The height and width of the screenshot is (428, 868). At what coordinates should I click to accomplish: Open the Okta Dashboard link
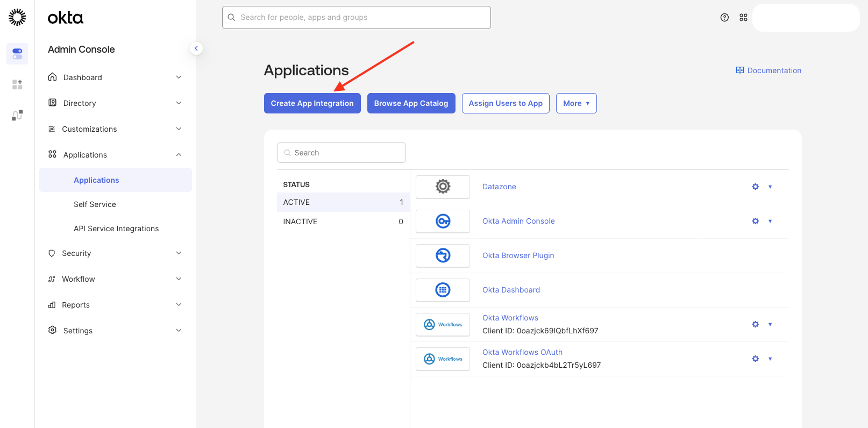click(511, 290)
